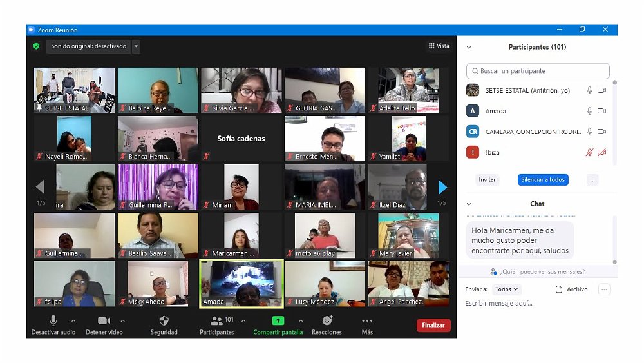
Task: Open Reacciones emoji menu
Action: pyautogui.click(x=327, y=321)
